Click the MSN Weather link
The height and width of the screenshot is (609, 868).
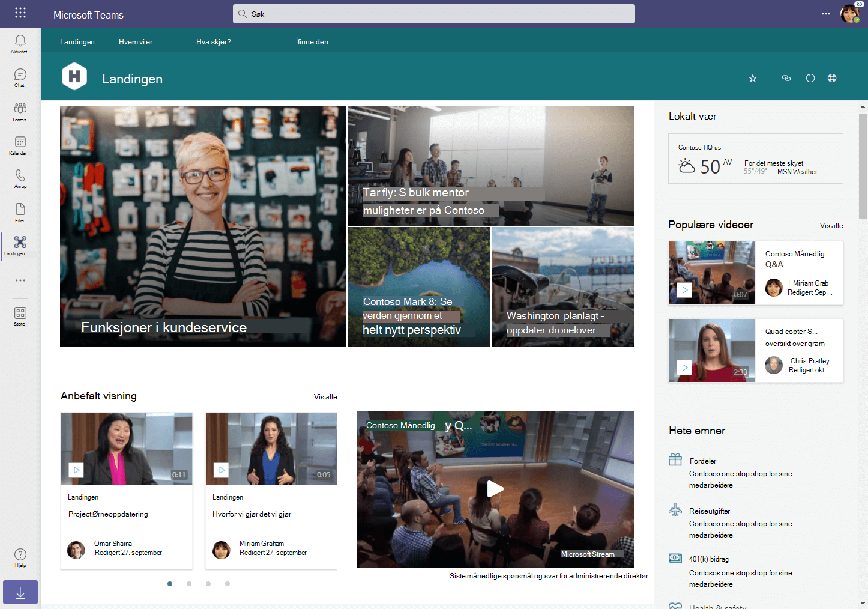tap(797, 172)
